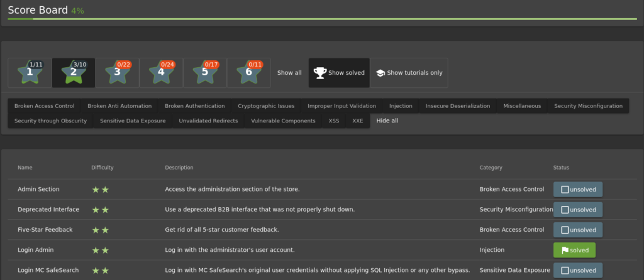Click the Admin Section challenge name
644x280 pixels.
(38, 190)
